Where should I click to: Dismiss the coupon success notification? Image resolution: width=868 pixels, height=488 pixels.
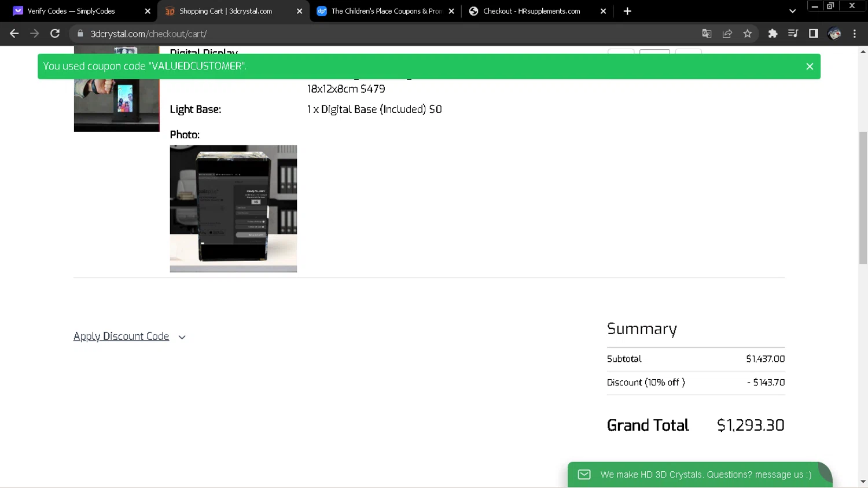coord(810,67)
